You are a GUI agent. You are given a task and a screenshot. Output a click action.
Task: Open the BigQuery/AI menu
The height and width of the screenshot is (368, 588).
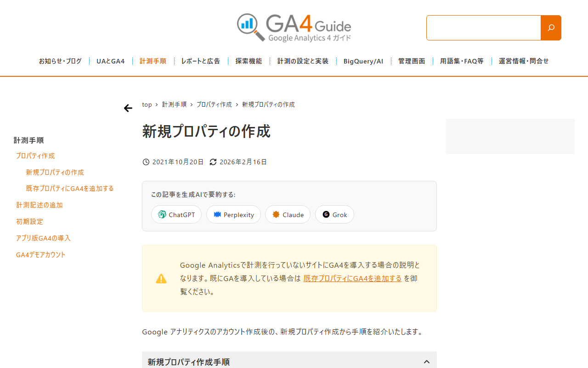tap(363, 61)
